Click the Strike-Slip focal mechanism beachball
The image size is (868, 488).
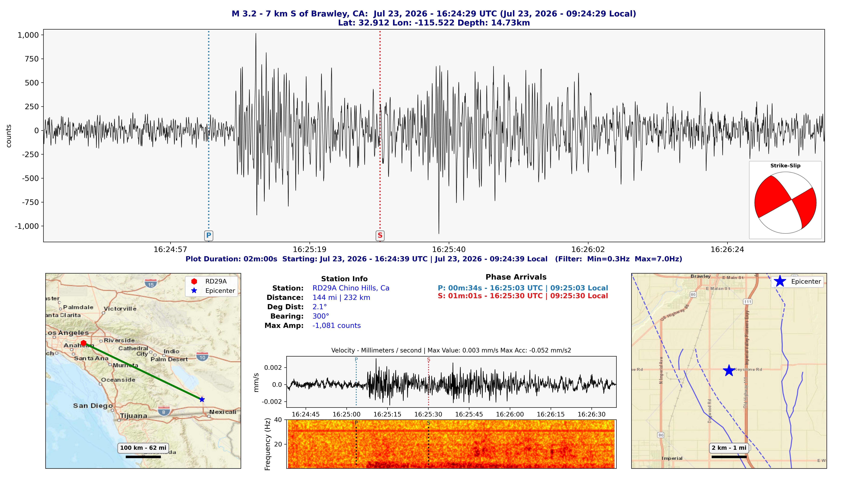click(785, 203)
